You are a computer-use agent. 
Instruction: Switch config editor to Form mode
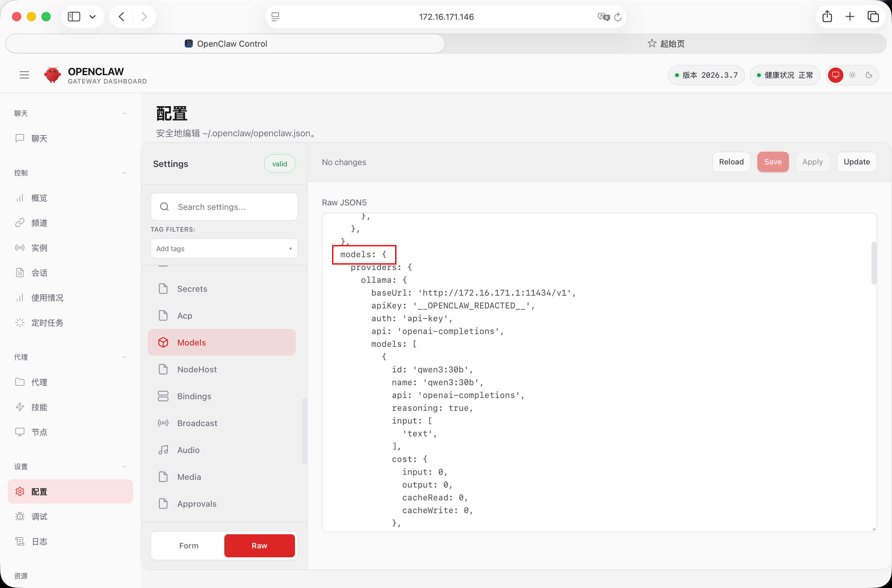(x=188, y=545)
